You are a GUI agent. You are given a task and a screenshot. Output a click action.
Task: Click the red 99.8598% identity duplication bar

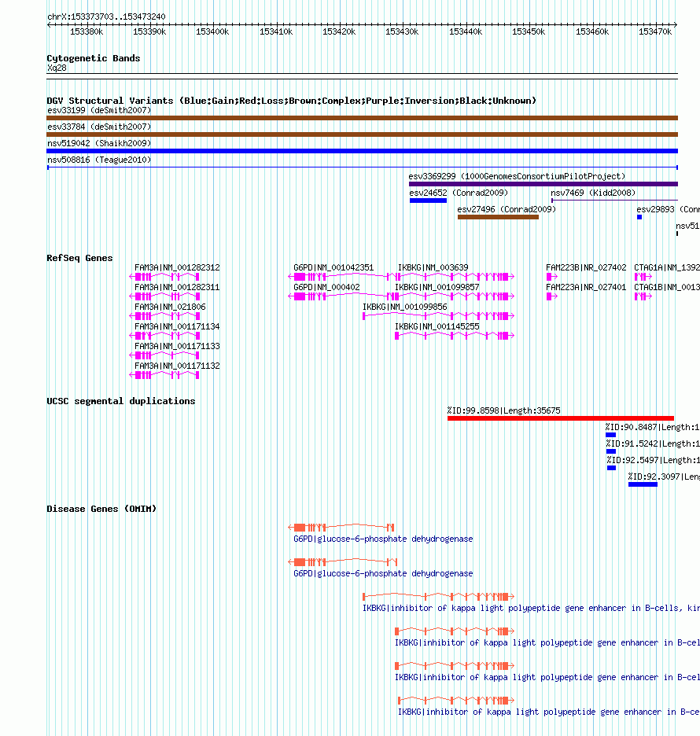(x=561, y=418)
